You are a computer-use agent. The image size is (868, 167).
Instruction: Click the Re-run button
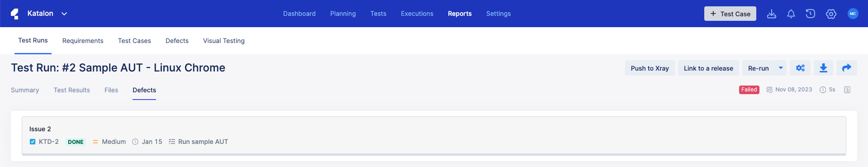pyautogui.click(x=758, y=68)
